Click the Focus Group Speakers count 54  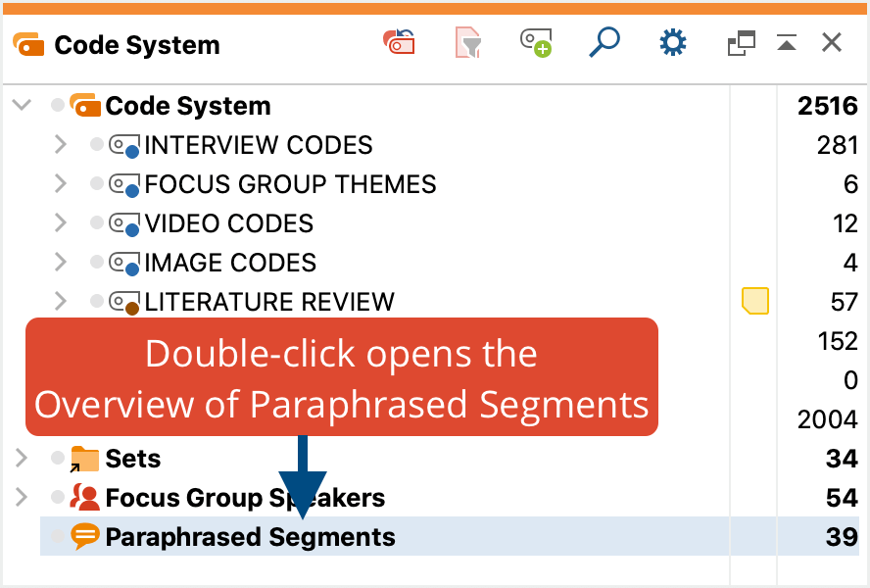(843, 498)
